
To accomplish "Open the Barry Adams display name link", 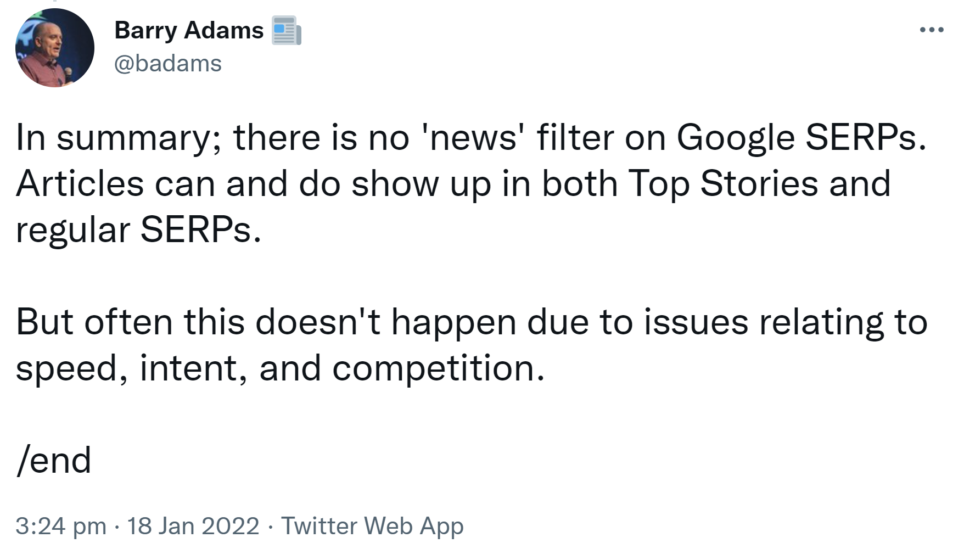I will (x=189, y=30).
